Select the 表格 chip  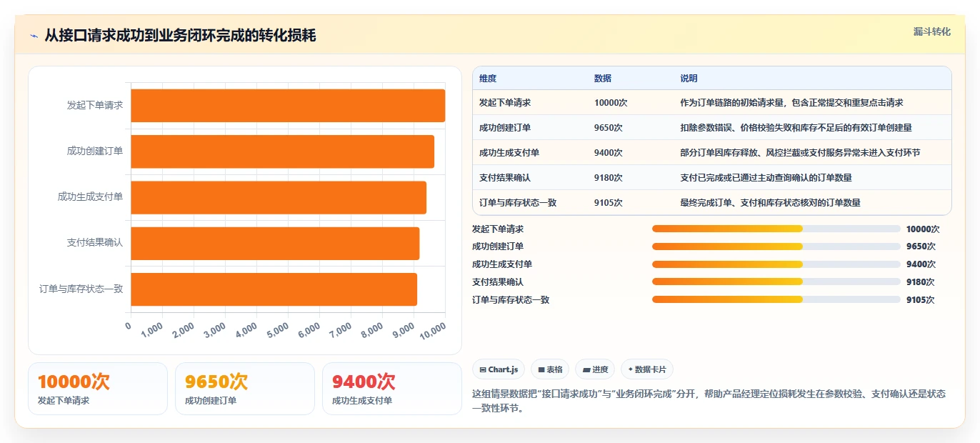point(550,369)
